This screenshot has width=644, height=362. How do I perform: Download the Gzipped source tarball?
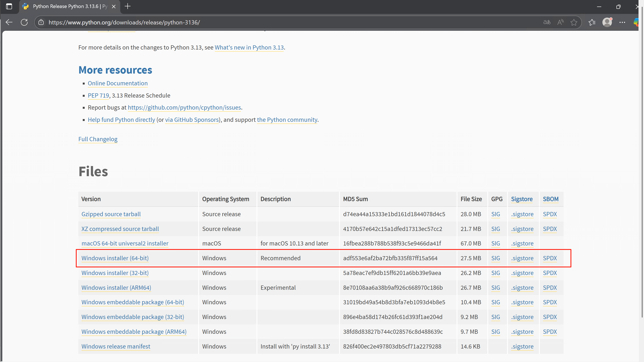(x=111, y=214)
